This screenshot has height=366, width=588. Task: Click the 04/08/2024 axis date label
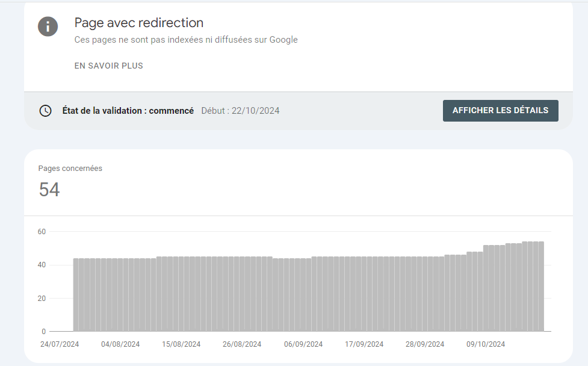coord(120,344)
